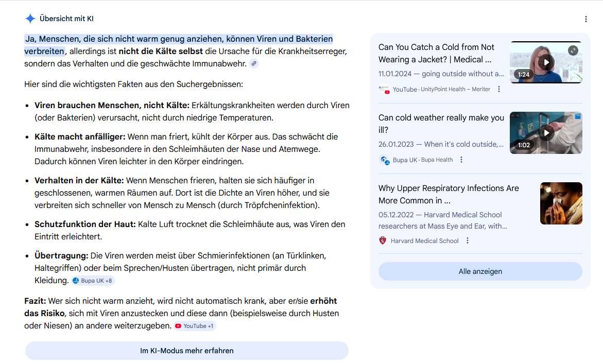The height and width of the screenshot is (364, 603).
Task: Click link icon after first paragraph
Action: [x=253, y=63]
